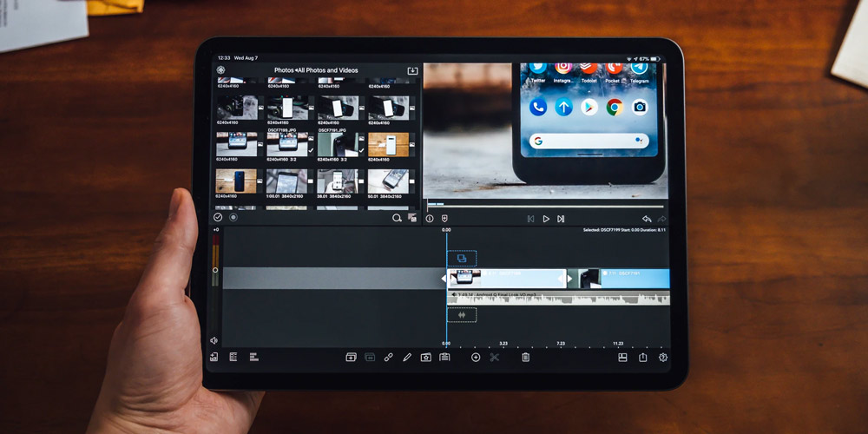The height and width of the screenshot is (434, 868).
Task: Tap the import media download icon
Action: pyautogui.click(x=412, y=70)
